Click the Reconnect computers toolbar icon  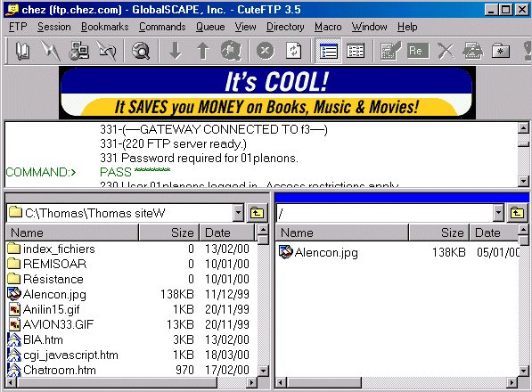pos(78,51)
